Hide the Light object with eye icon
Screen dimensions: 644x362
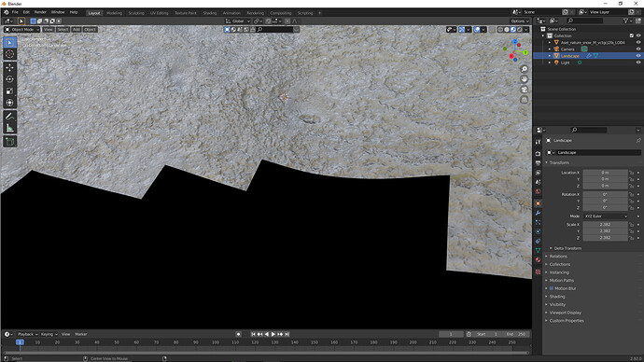pos(638,63)
